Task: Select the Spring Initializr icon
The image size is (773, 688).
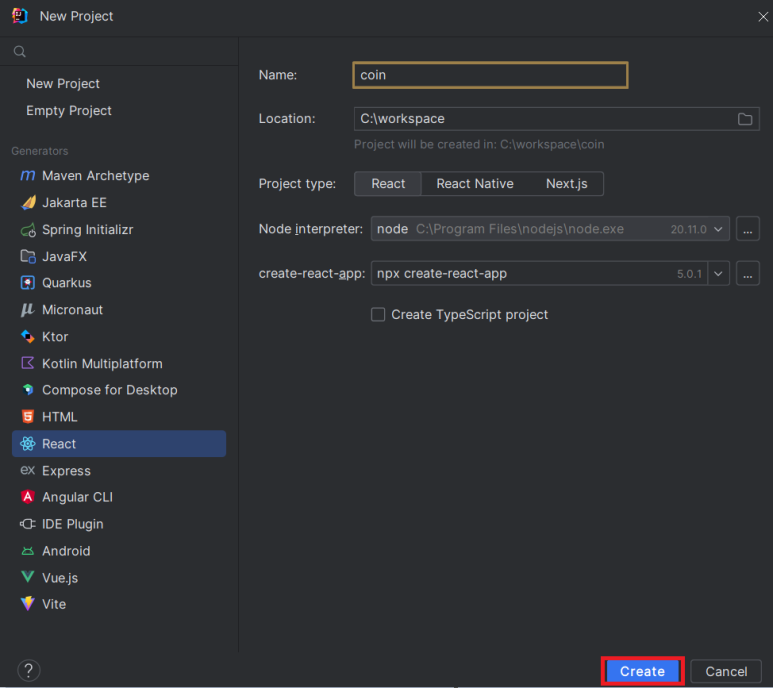Action: point(28,230)
